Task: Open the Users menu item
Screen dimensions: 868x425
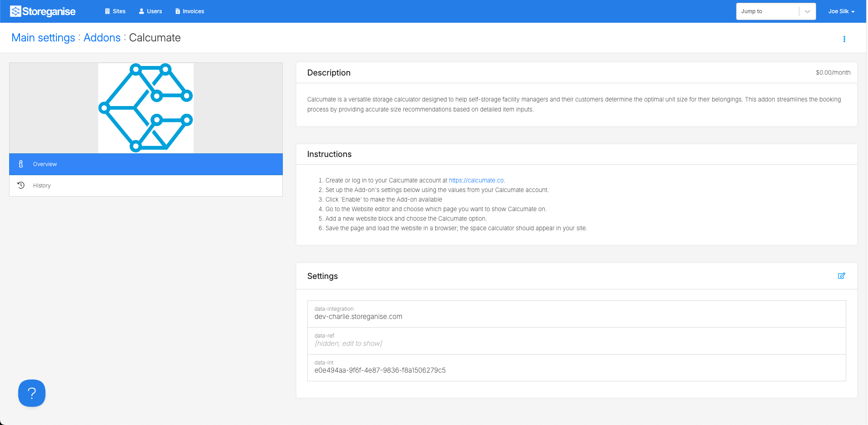Action: [x=151, y=11]
